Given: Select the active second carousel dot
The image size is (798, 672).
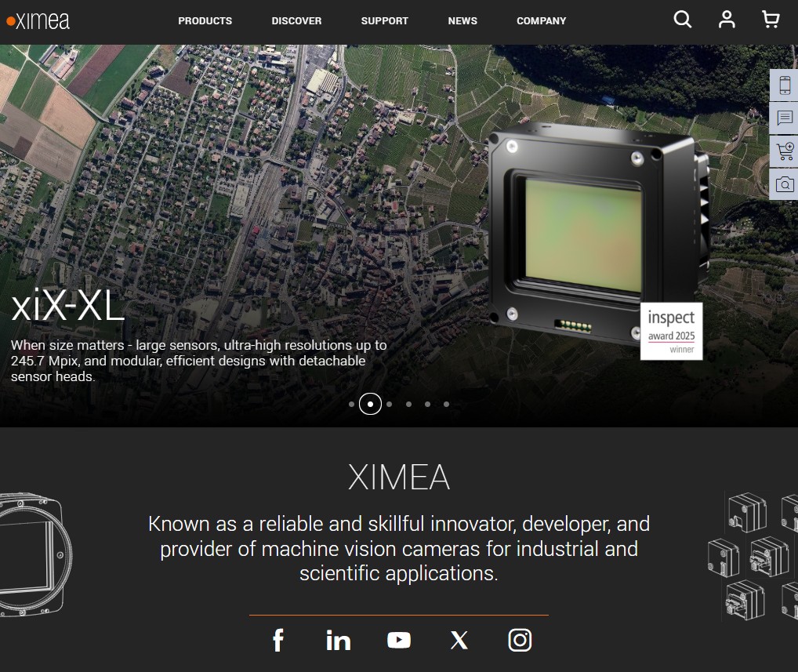Looking at the screenshot, I should coord(370,404).
